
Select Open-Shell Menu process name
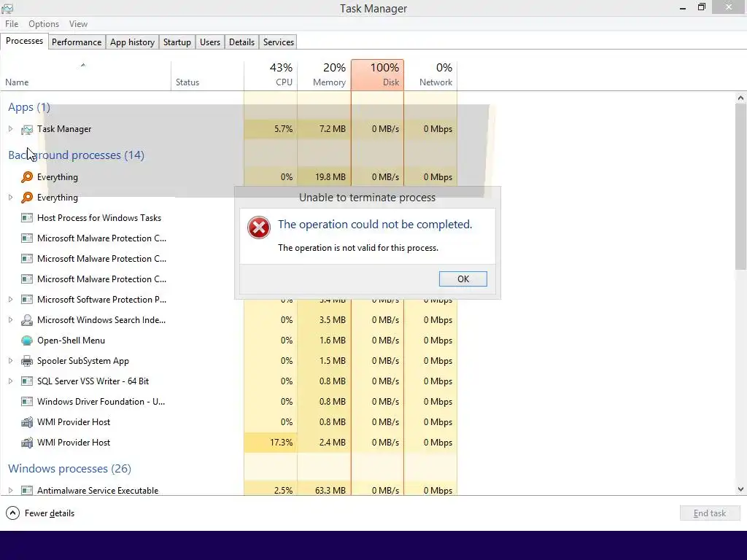tap(71, 341)
